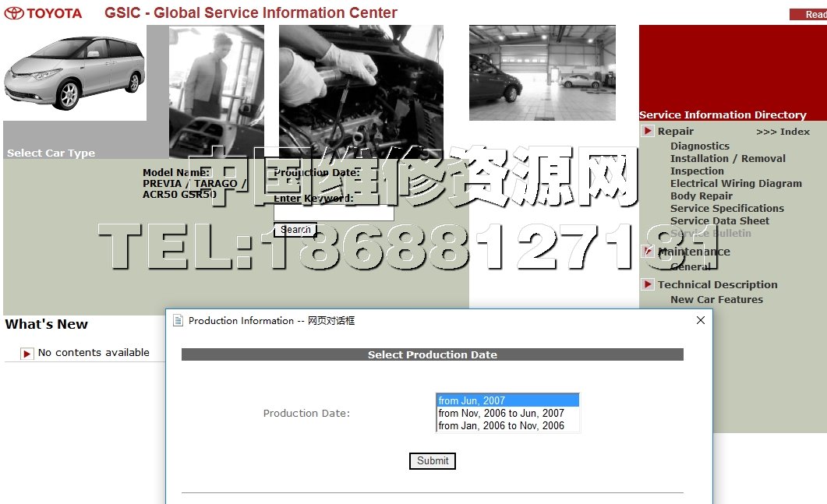Open the Technical Description section
Image resolution: width=827 pixels, height=504 pixels.
717,284
